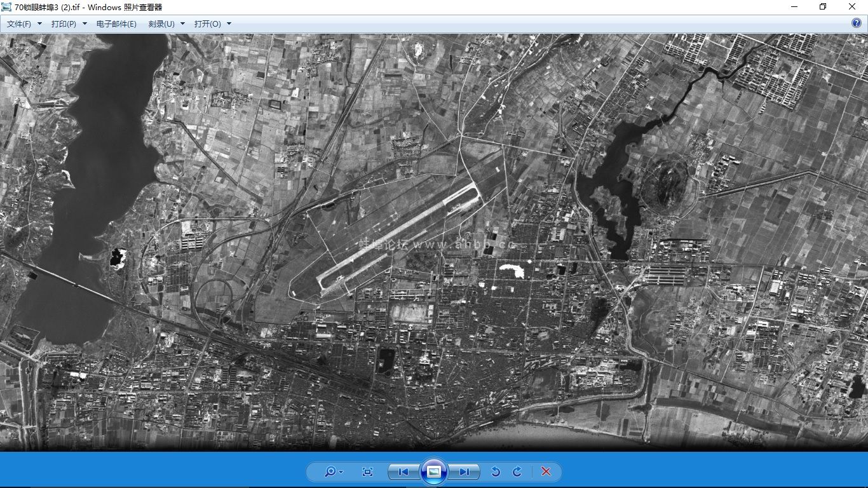The height and width of the screenshot is (488, 868).
Task: Fit the image with actual size button
Action: (367, 471)
